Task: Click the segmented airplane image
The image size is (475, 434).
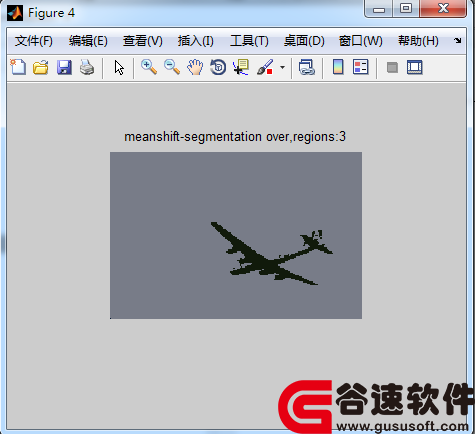Action: click(x=236, y=235)
